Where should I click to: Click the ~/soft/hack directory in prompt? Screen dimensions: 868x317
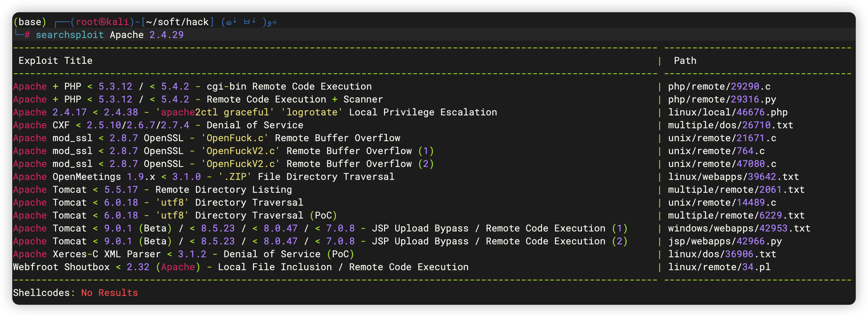point(177,22)
